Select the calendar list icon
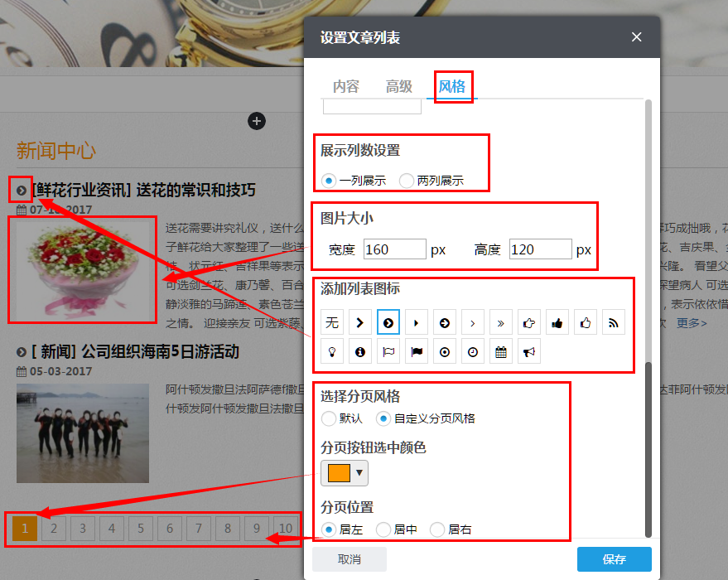The height and width of the screenshot is (580, 728). 500,350
